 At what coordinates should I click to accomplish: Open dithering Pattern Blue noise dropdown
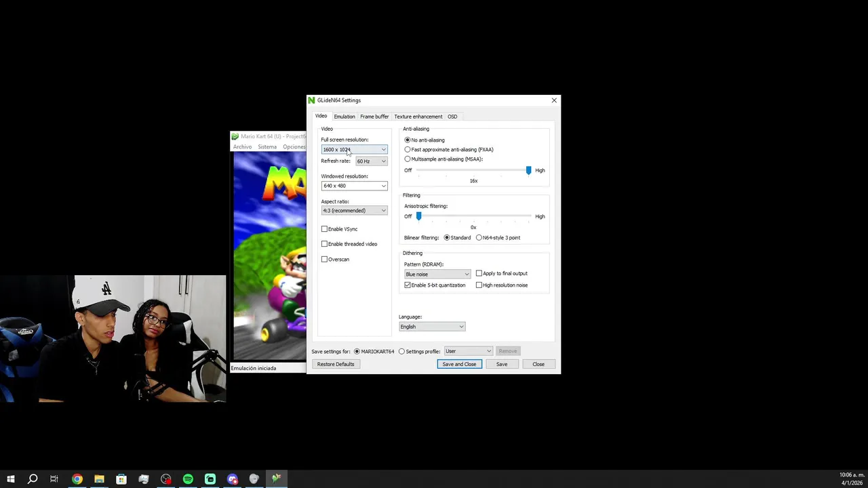pyautogui.click(x=437, y=274)
